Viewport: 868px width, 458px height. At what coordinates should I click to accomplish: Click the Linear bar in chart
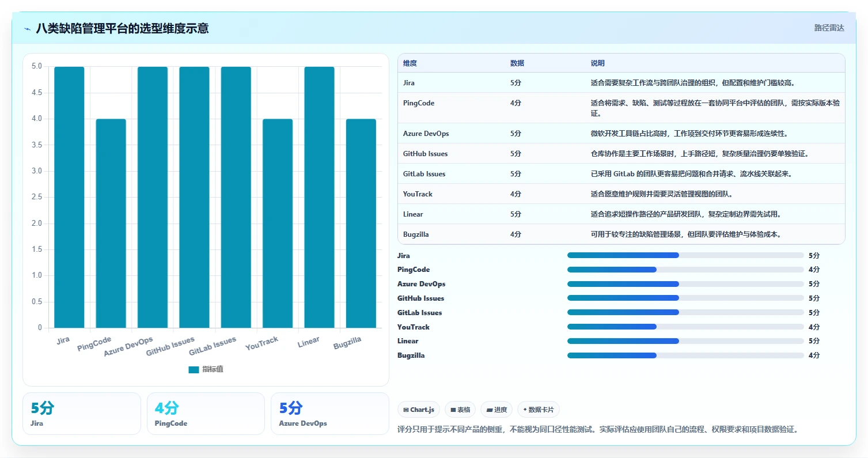click(319, 197)
